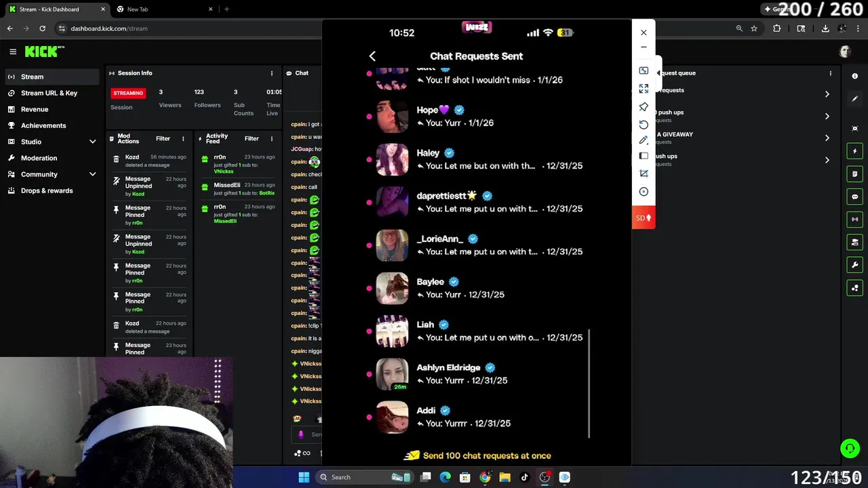Open Ashlyn Eldridge chat request
Screen dimensions: 868x488
(478, 373)
